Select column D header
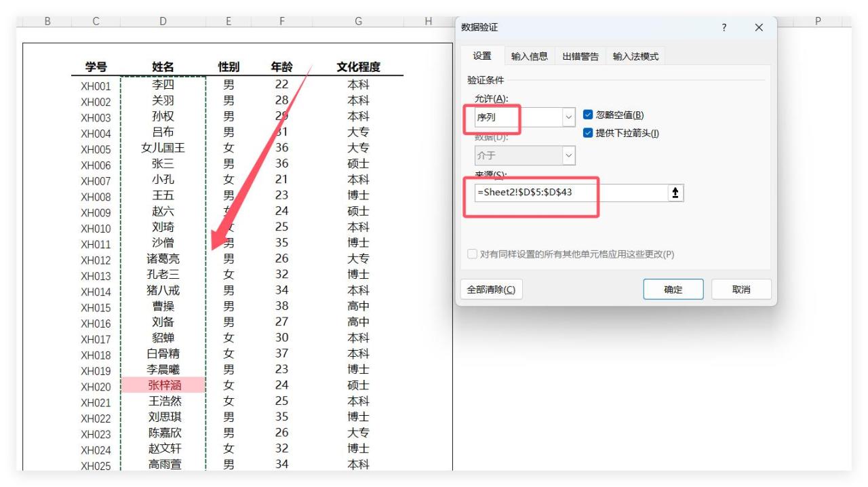 (x=163, y=22)
